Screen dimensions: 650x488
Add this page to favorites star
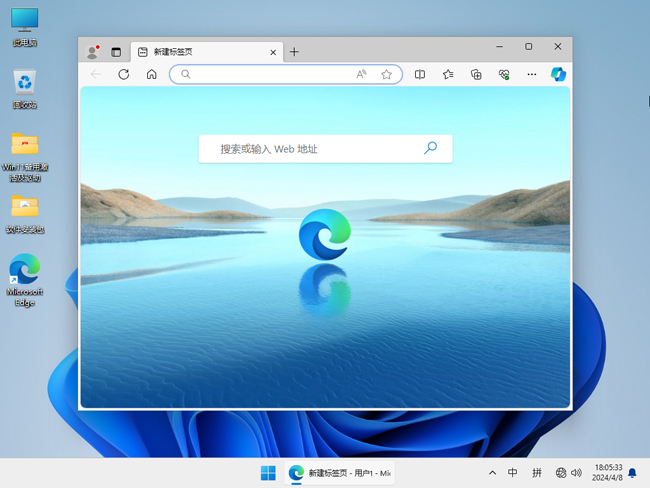tap(386, 74)
